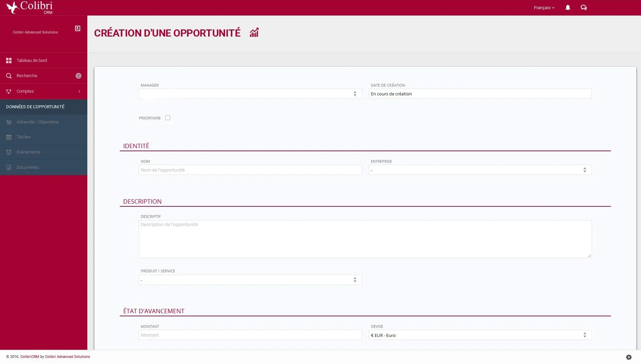The width and height of the screenshot is (641, 364).
Task: Open the settings gear in the footer
Action: point(629,357)
